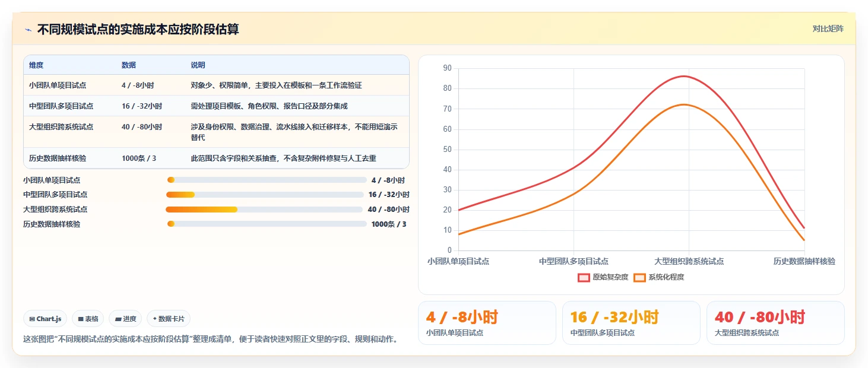Click the red 原始复杂度 legend swatch

pos(584,277)
